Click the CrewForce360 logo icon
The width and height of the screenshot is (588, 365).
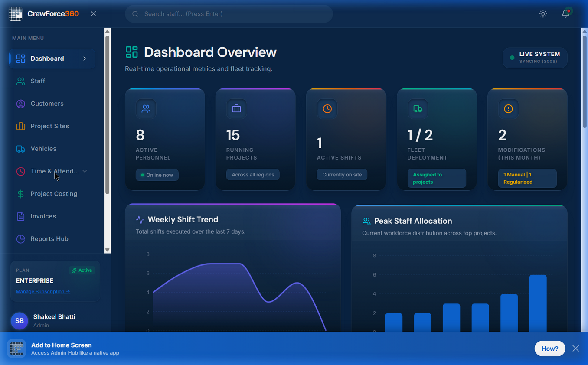pos(16,14)
